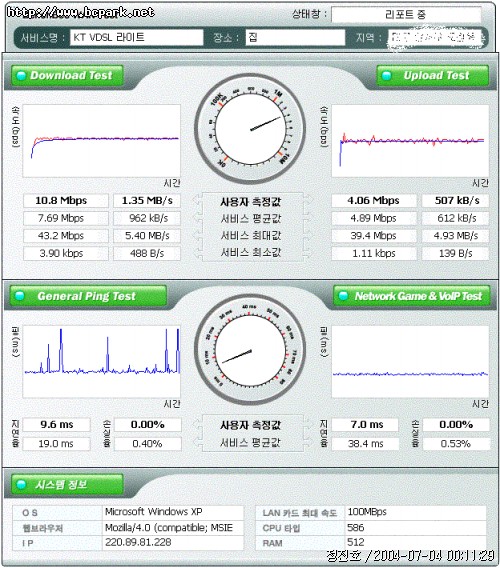Click the 사용자 측정값 label in bandwidth section
This screenshot has height=568, width=500.
pyautogui.click(x=251, y=202)
